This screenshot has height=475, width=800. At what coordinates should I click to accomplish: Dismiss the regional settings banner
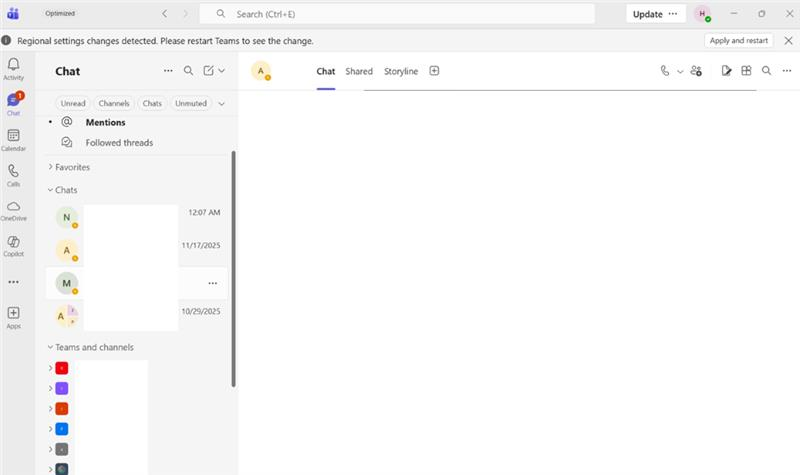click(x=788, y=40)
